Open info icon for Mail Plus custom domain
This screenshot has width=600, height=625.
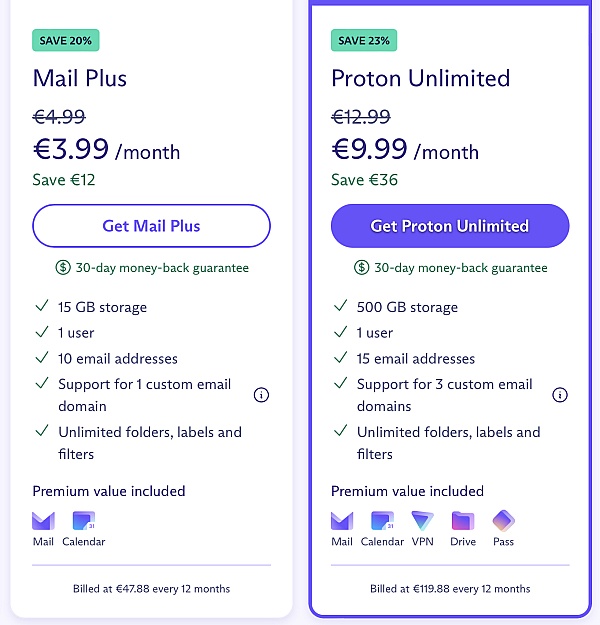click(262, 395)
